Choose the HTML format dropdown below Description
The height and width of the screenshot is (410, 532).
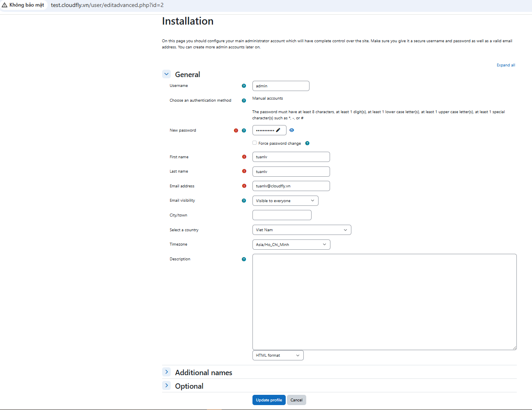[x=278, y=355]
